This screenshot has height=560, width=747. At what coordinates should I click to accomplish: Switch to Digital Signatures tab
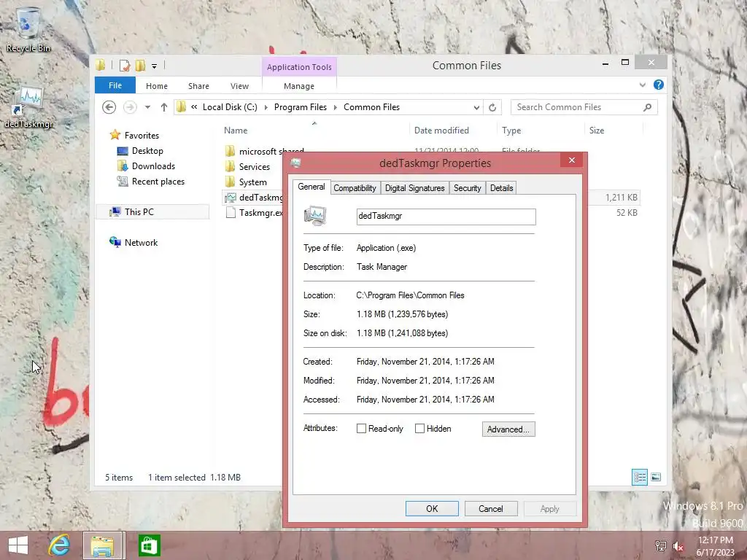pyautogui.click(x=414, y=188)
